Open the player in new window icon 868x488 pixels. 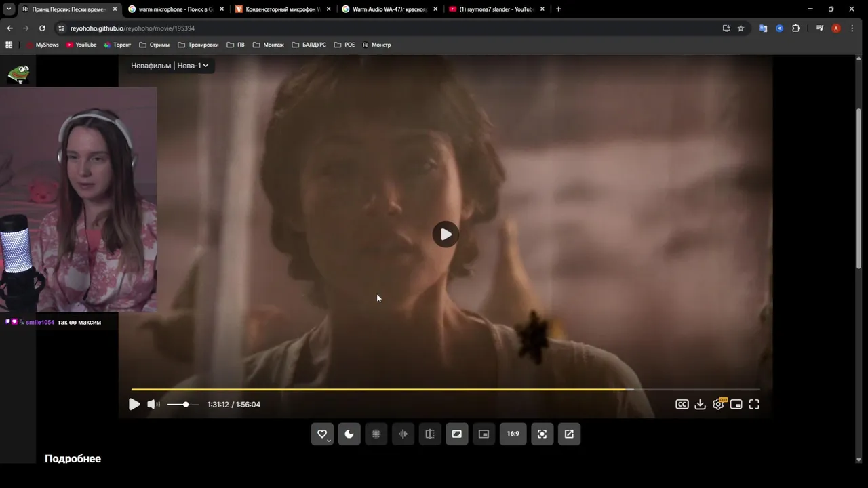point(569,434)
